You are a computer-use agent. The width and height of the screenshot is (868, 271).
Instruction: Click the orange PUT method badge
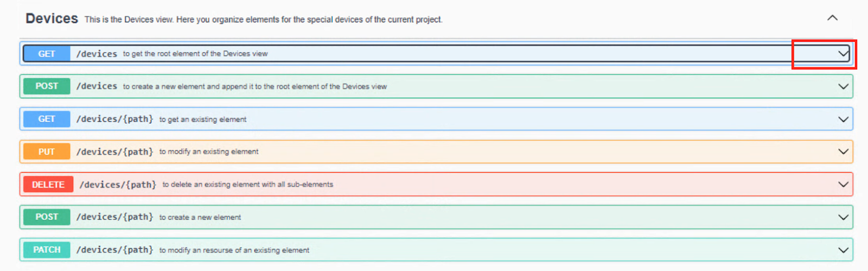coord(47,152)
